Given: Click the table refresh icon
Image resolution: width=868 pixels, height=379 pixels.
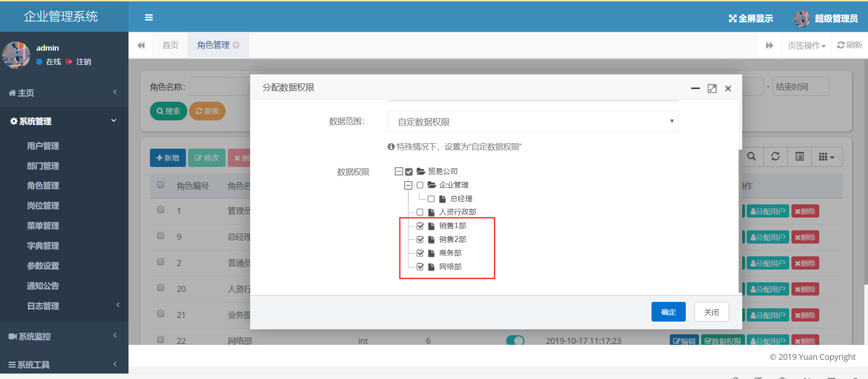Looking at the screenshot, I should pos(775,157).
